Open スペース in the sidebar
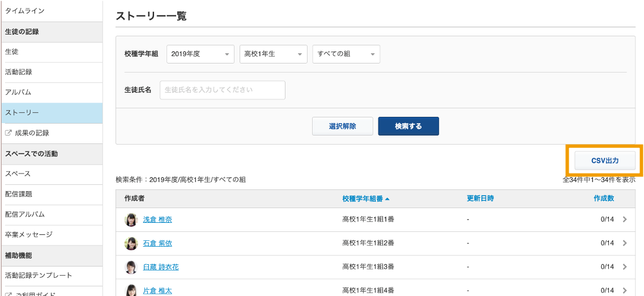This screenshot has height=296, width=644. tap(52, 174)
